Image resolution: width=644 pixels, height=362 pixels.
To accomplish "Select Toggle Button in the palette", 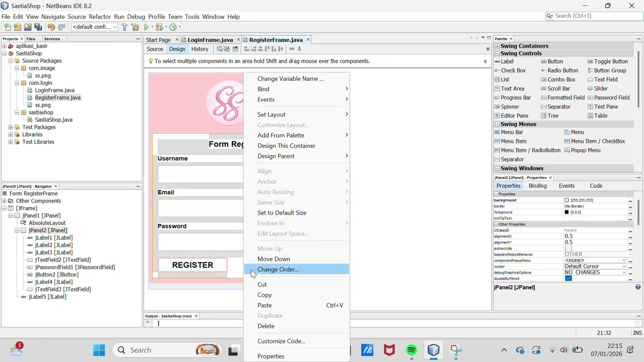I will 607,61.
